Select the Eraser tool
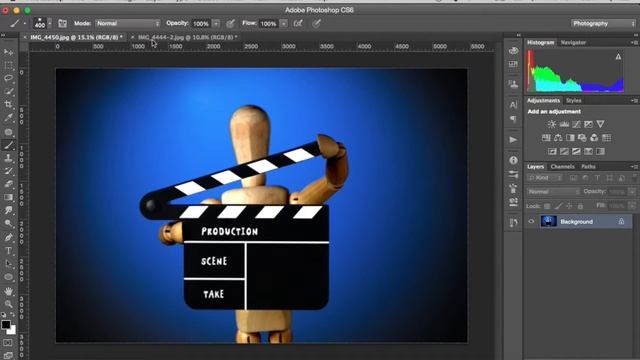 click(x=8, y=184)
